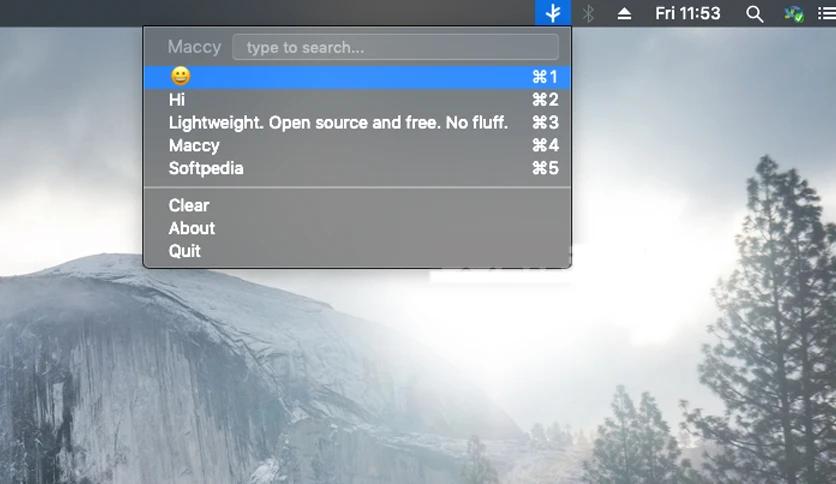Click the ⌘3 shortcut hint
The height and width of the screenshot is (484, 836).
(545, 123)
